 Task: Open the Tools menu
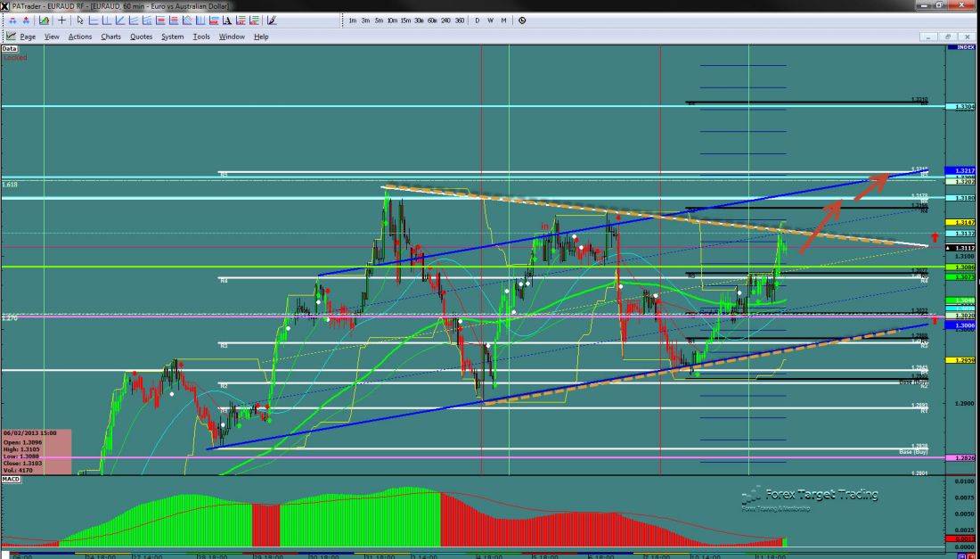click(x=201, y=37)
